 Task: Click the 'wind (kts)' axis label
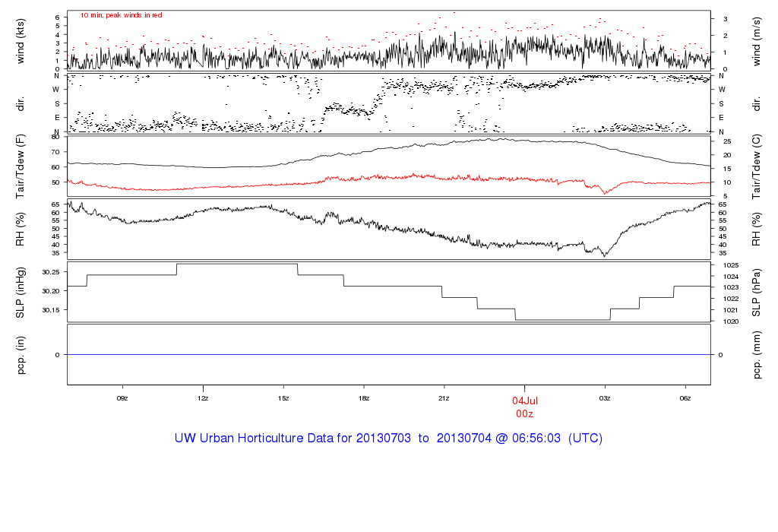tap(21, 41)
